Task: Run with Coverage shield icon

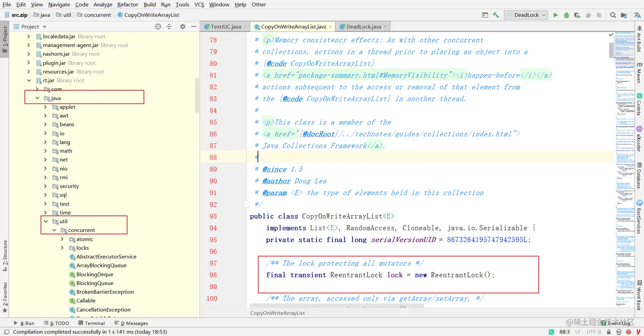Action: [577, 15]
